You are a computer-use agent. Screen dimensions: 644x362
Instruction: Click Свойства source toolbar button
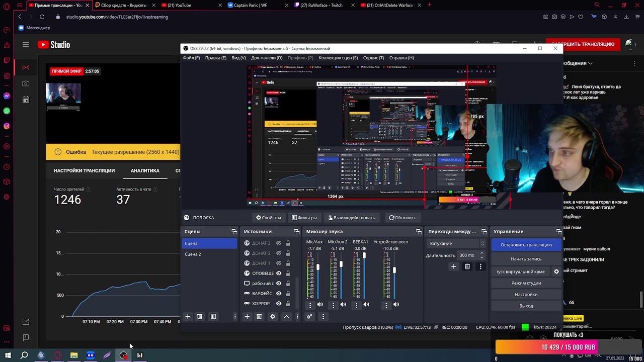[269, 218]
